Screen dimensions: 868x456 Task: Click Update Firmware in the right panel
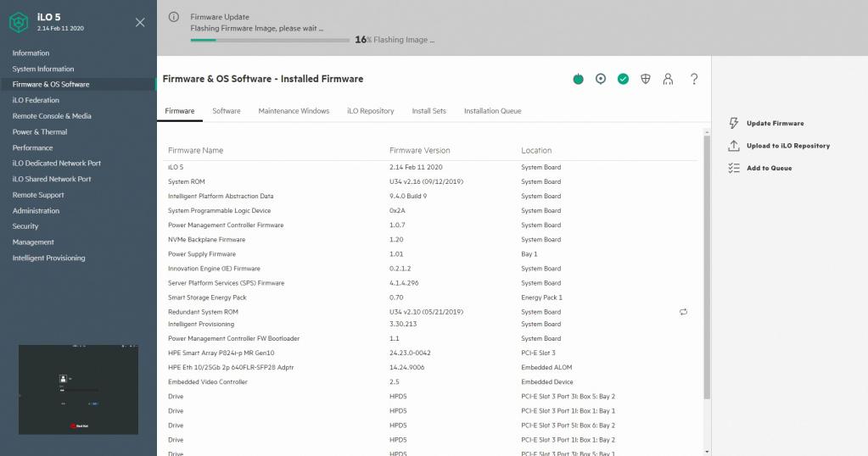[775, 124]
